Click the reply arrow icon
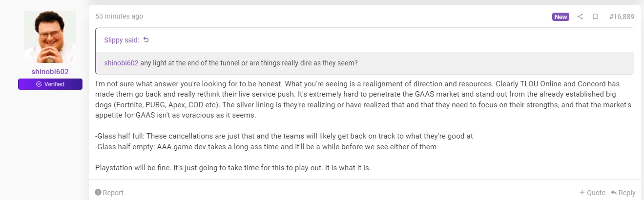The height and width of the screenshot is (200, 644). click(614, 193)
